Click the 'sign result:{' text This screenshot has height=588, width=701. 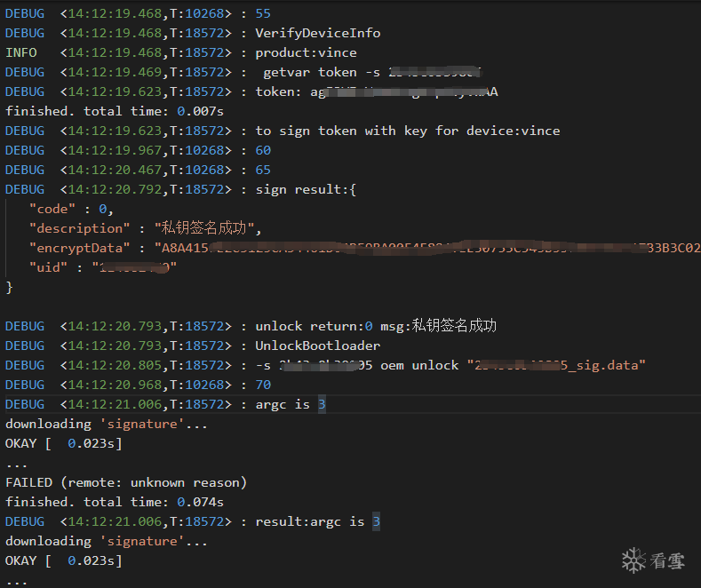(x=305, y=189)
